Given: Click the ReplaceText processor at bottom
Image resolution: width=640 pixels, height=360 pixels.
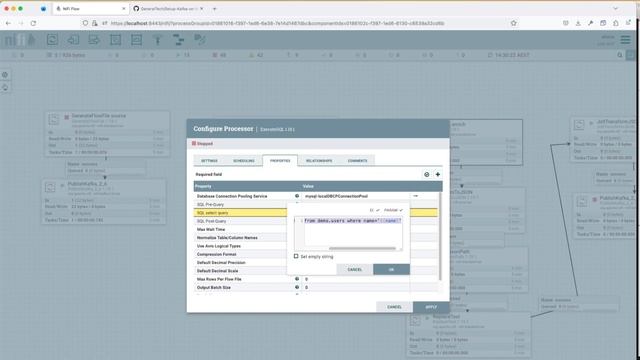Looking at the screenshot, I should [x=469, y=336].
